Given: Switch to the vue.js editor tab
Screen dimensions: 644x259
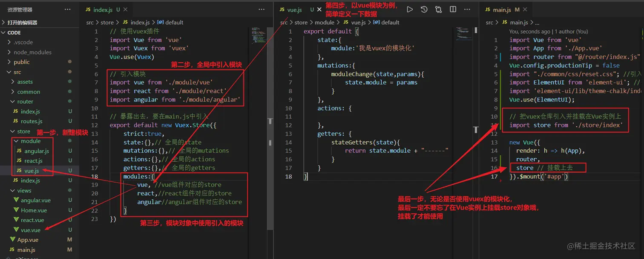Looking at the screenshot, I should [300, 9].
